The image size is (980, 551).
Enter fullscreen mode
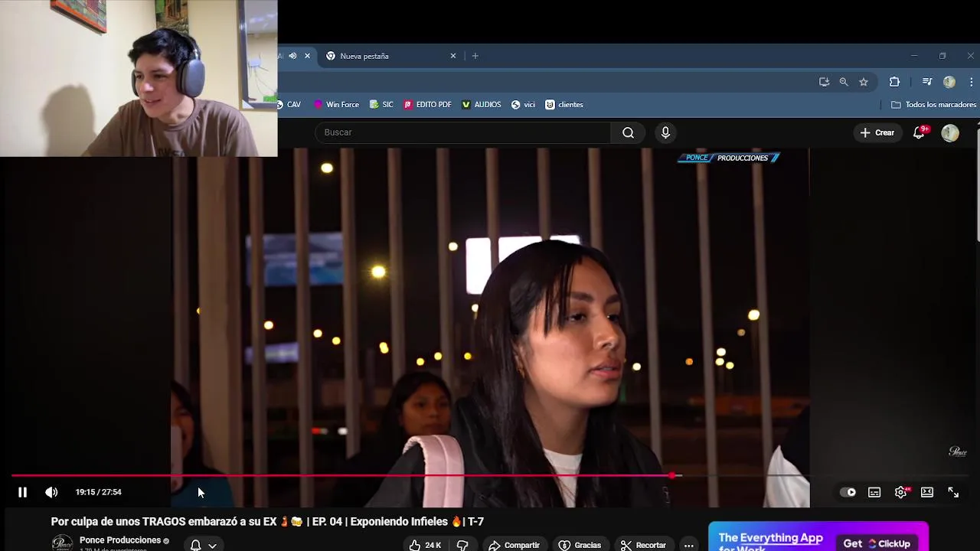[x=953, y=492]
